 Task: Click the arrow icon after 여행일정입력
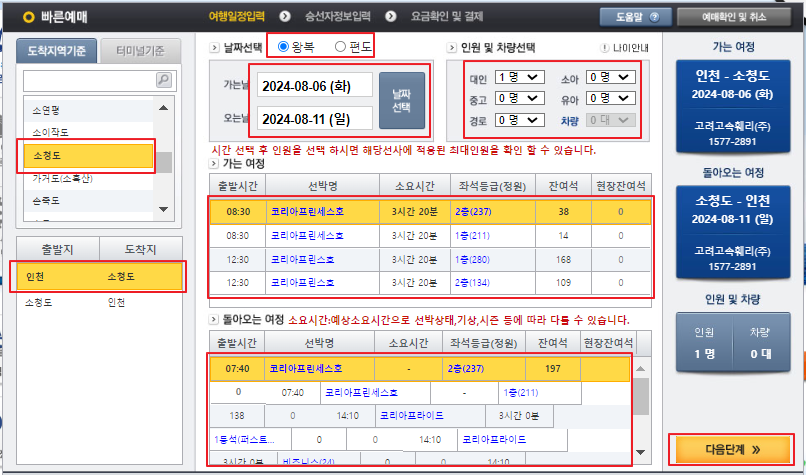[285, 16]
